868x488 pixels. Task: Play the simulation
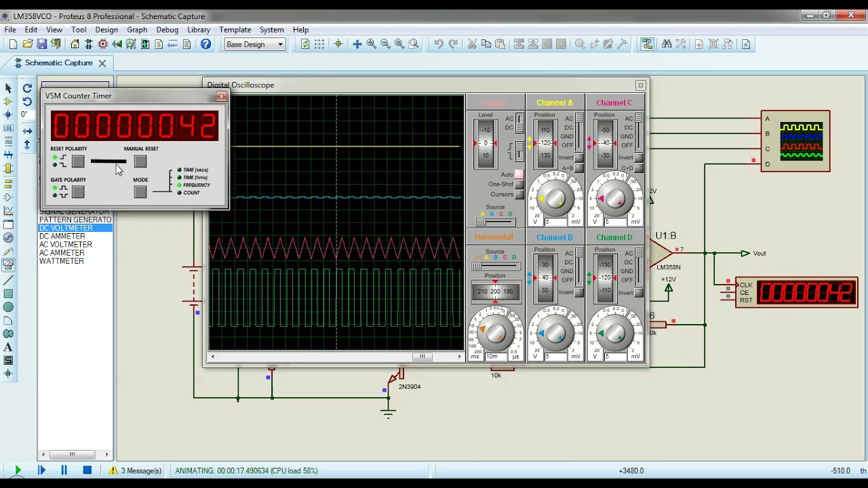pyautogui.click(x=18, y=470)
